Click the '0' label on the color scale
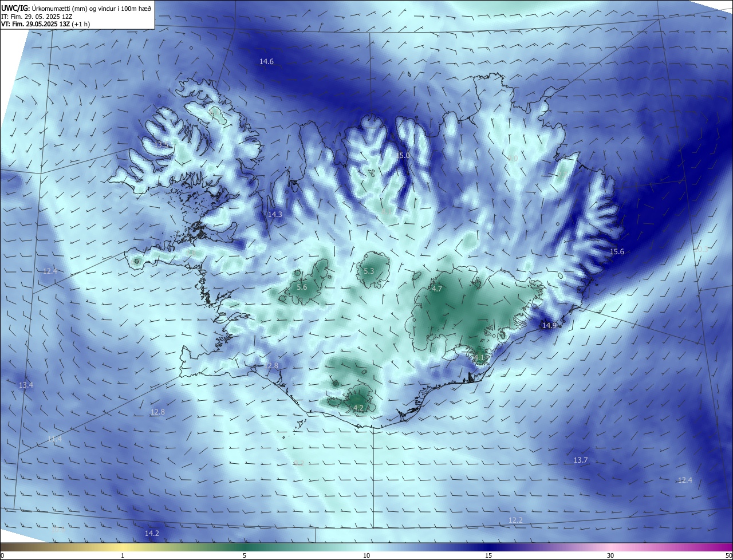The width and height of the screenshot is (733, 560). (2, 555)
